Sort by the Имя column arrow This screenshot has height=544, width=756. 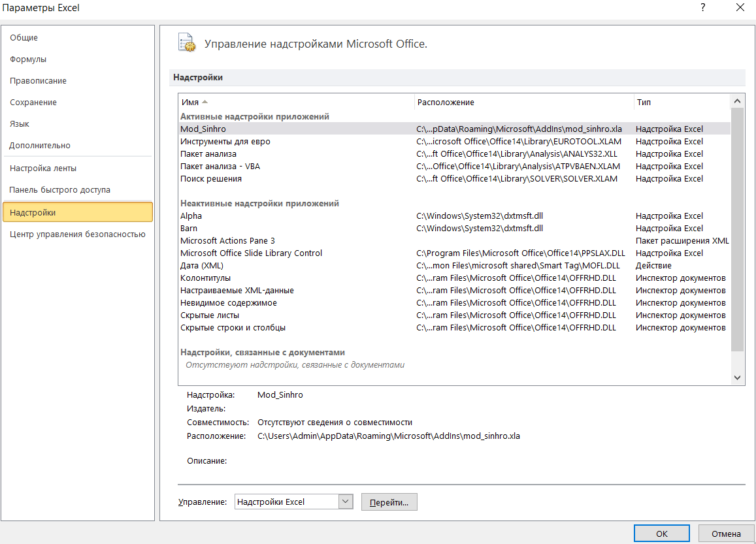(x=205, y=102)
